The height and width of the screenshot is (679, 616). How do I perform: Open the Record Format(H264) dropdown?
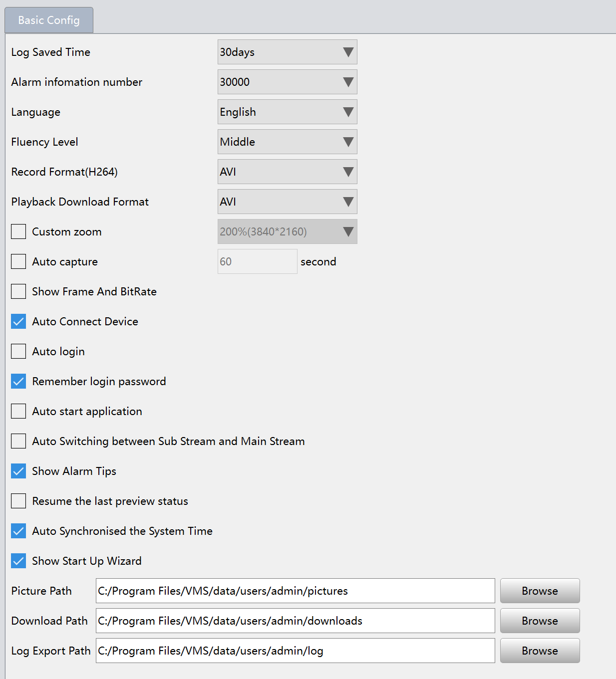click(288, 172)
